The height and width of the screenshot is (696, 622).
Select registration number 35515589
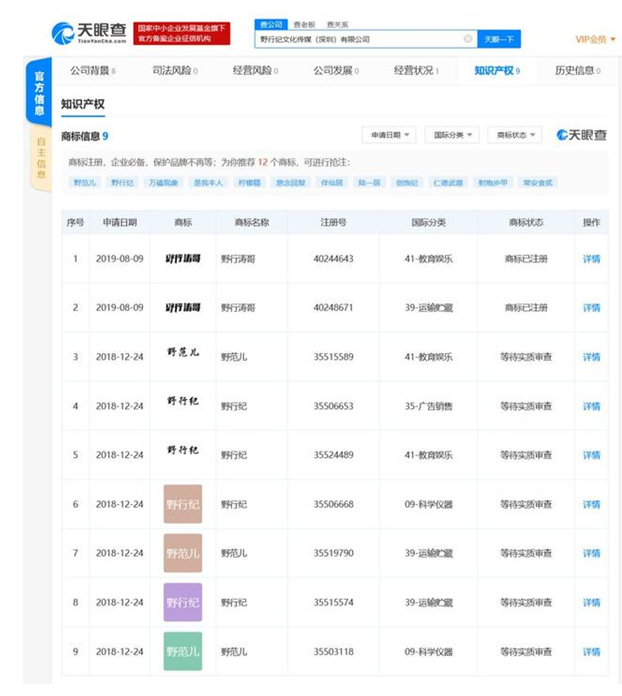click(x=333, y=357)
